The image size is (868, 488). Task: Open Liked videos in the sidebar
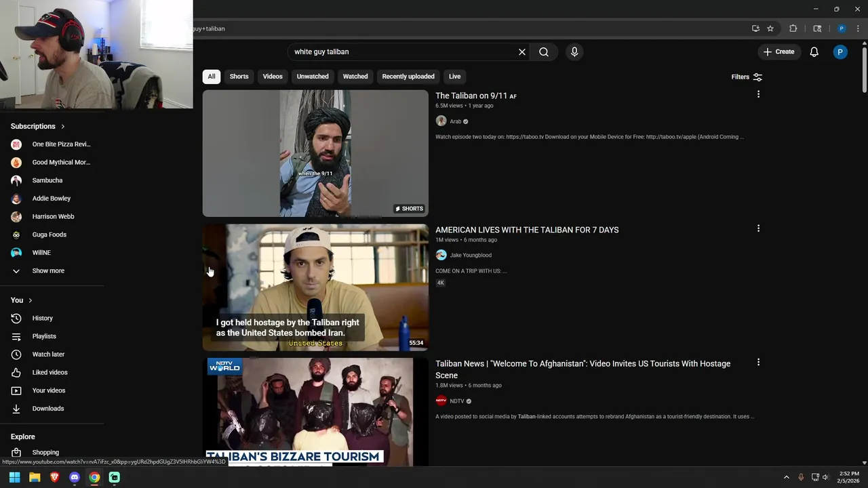[52, 372]
